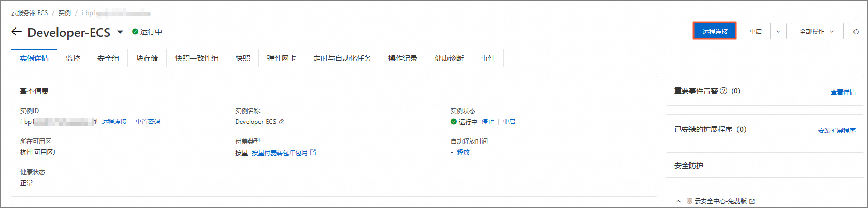This screenshot has width=868, height=208.
Task: Click the 安装扩展程序 link
Action: pos(837,131)
